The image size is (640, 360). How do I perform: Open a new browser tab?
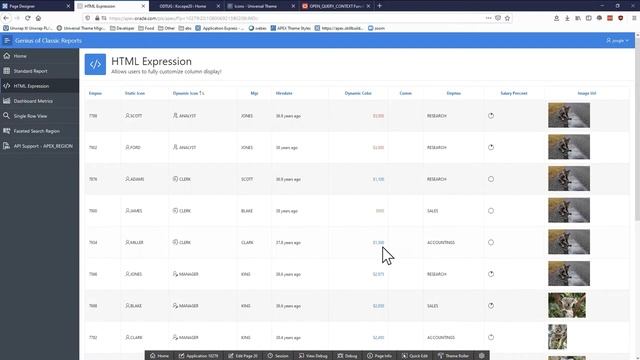pyautogui.click(x=379, y=6)
